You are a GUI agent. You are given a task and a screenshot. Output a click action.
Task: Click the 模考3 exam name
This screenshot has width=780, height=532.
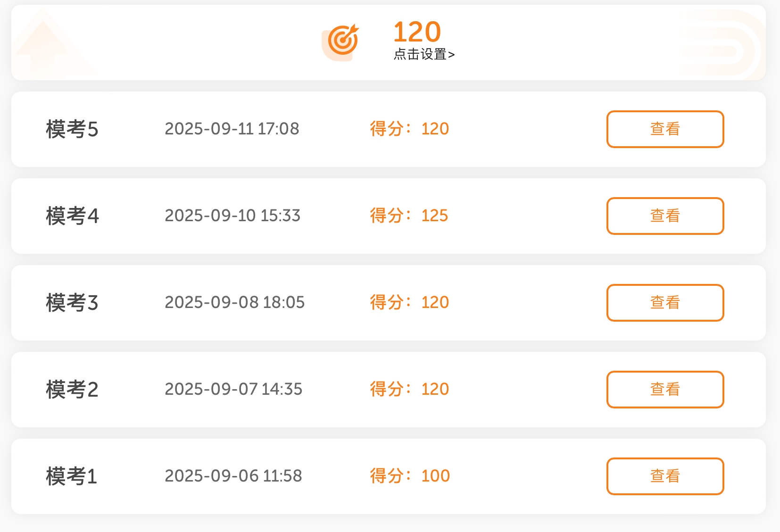[x=72, y=303]
